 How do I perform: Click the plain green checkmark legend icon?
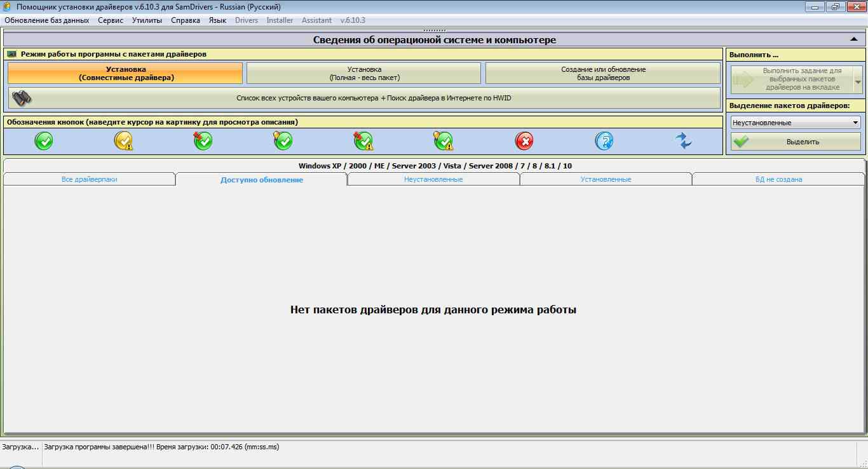[44, 141]
